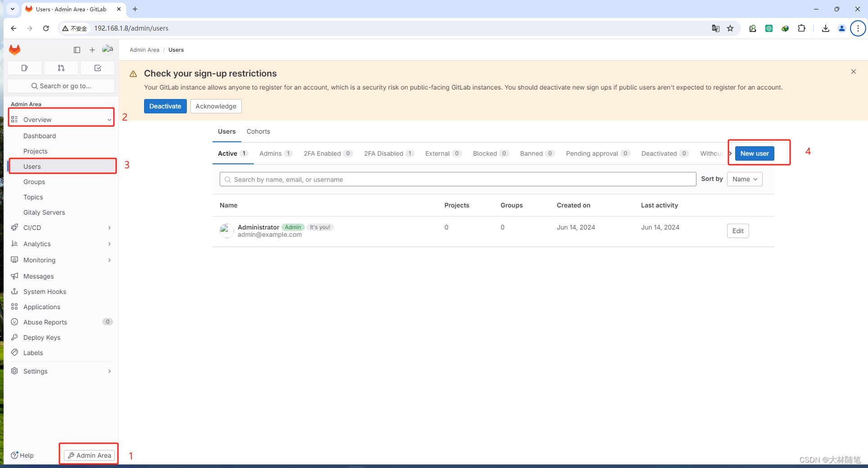Toggle the sidebar panel icon
Image resolution: width=868 pixels, height=468 pixels.
[x=77, y=49]
